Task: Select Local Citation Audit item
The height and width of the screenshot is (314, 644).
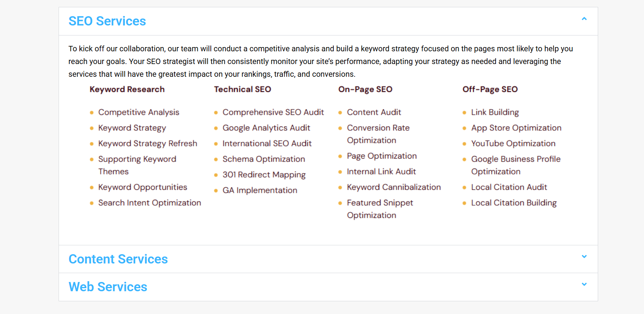Action: click(509, 187)
